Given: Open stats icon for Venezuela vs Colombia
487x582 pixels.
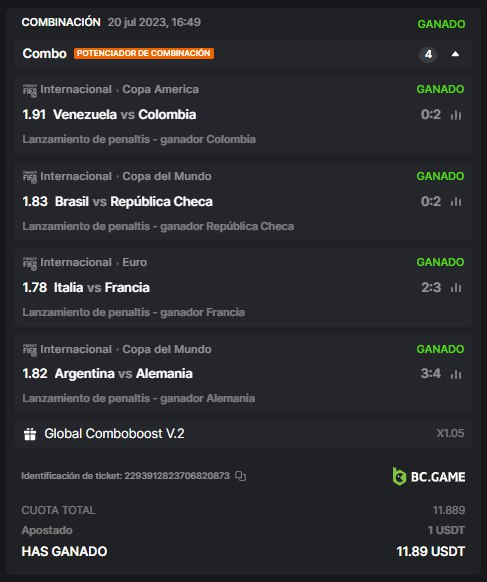Looking at the screenshot, I should pos(456,115).
